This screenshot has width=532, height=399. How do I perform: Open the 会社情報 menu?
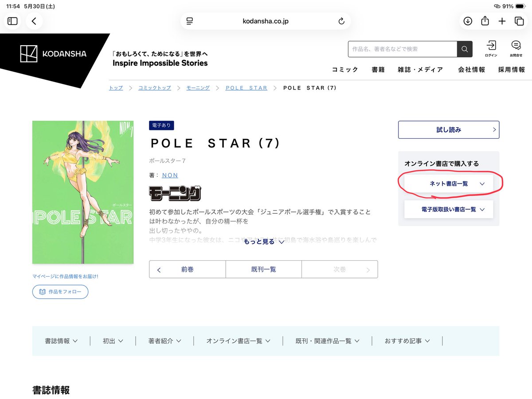coord(472,70)
